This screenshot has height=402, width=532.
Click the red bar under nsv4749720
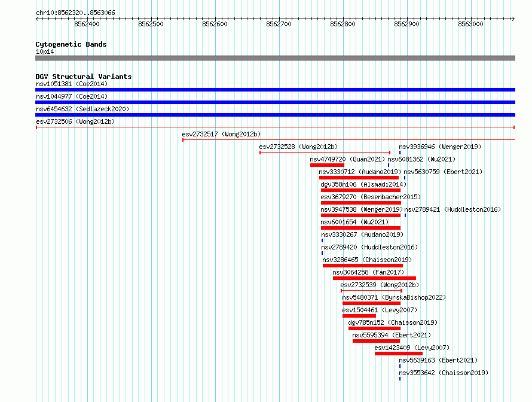[x=327, y=165]
